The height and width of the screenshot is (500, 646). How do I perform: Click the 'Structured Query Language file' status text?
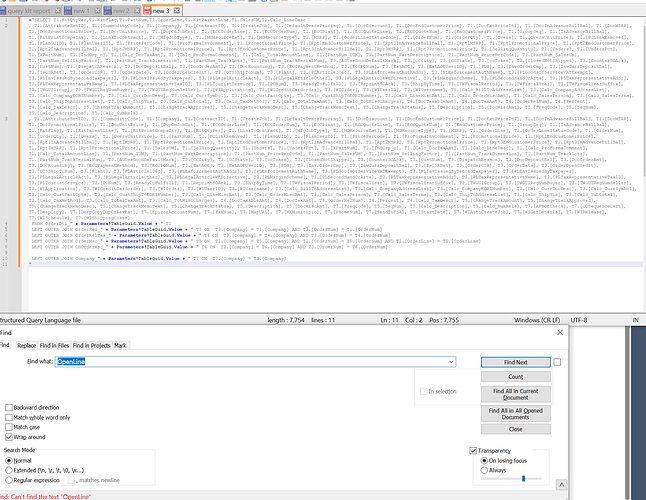pos(40,320)
